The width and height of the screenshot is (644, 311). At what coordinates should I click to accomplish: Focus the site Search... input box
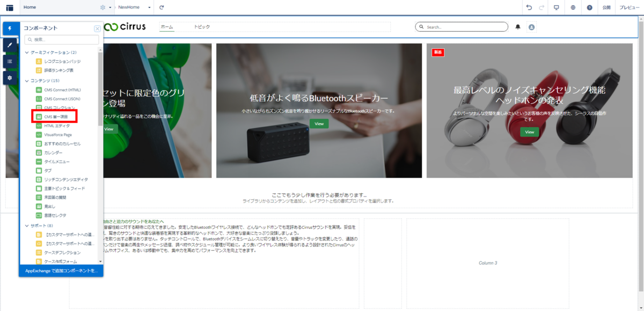tap(462, 27)
